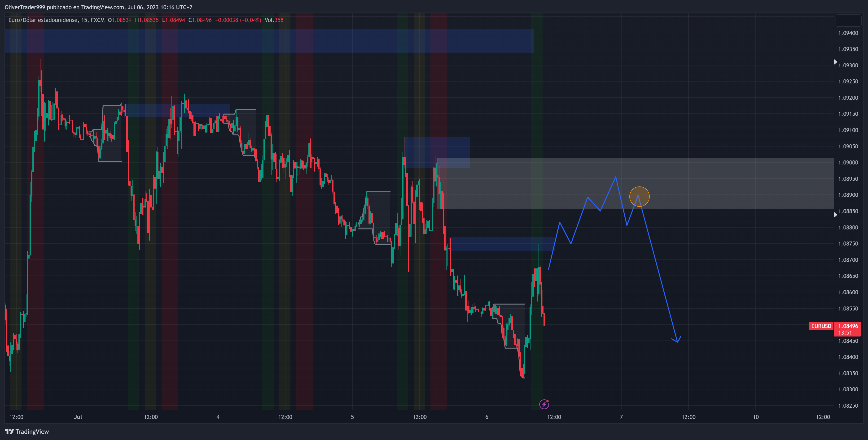
Task: Click the day 5 time axis label
Action: click(352, 417)
